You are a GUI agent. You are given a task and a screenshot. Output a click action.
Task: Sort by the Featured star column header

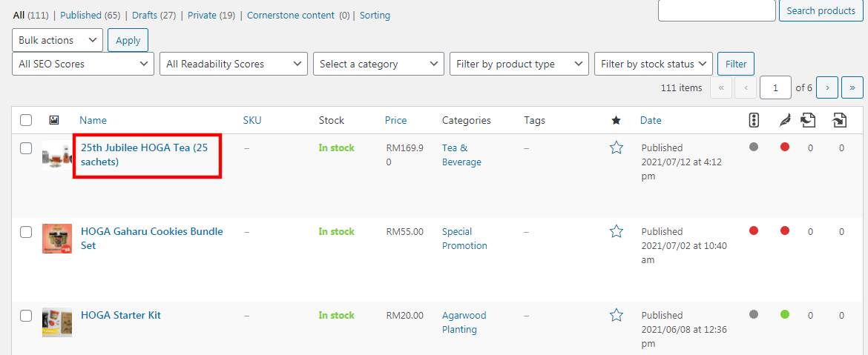tap(616, 120)
